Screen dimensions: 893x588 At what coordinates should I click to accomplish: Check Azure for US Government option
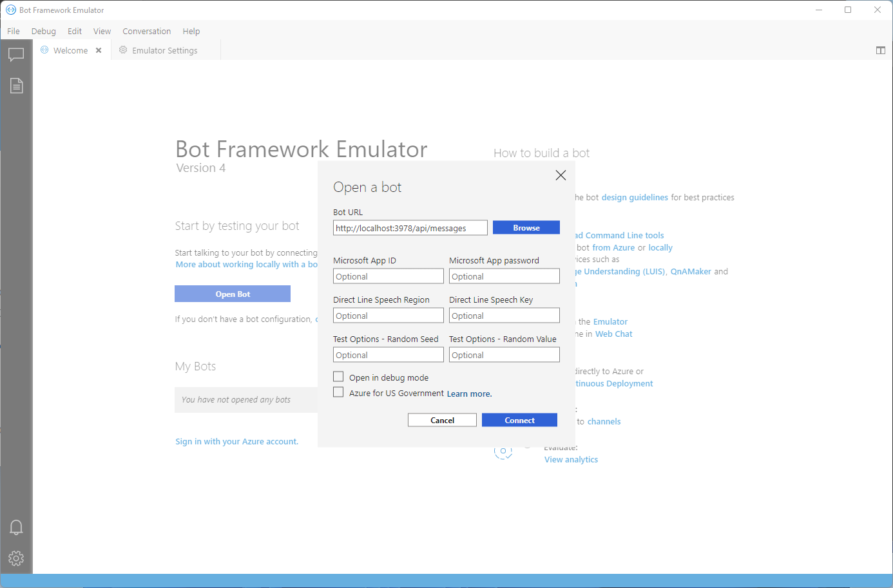338,392
